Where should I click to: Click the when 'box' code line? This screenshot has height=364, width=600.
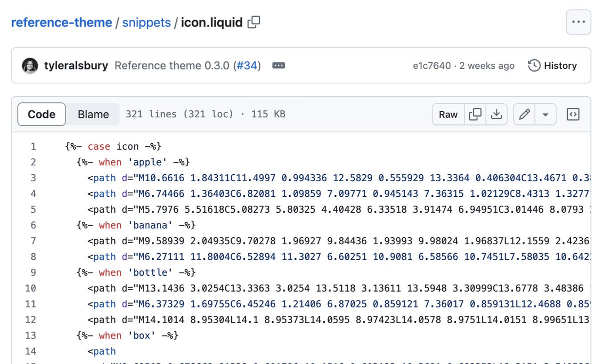coord(127,336)
